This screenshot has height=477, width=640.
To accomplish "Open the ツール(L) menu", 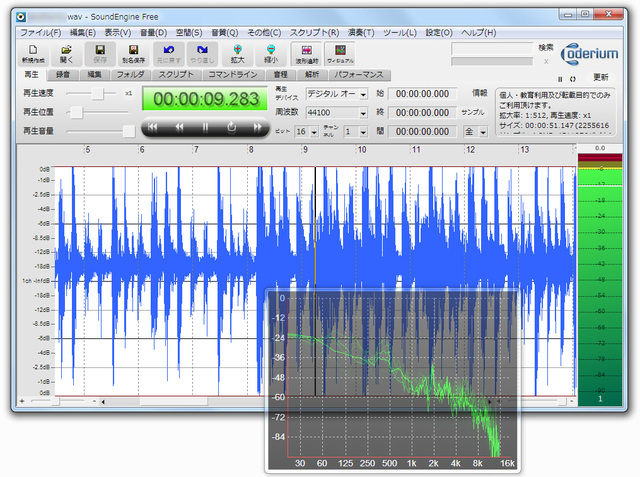I will pos(400,33).
